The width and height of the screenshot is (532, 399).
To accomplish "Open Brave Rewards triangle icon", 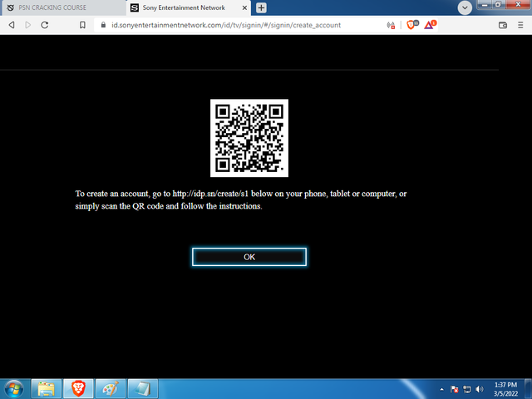I will tap(430, 24).
